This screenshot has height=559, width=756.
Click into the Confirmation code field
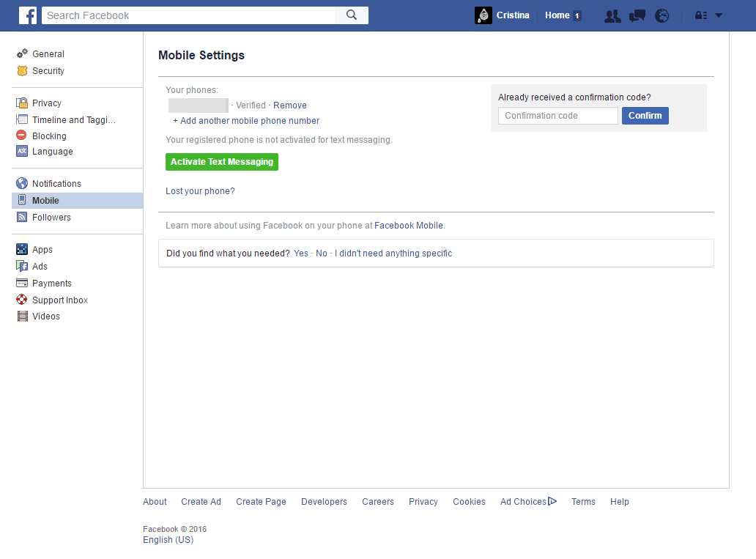557,116
